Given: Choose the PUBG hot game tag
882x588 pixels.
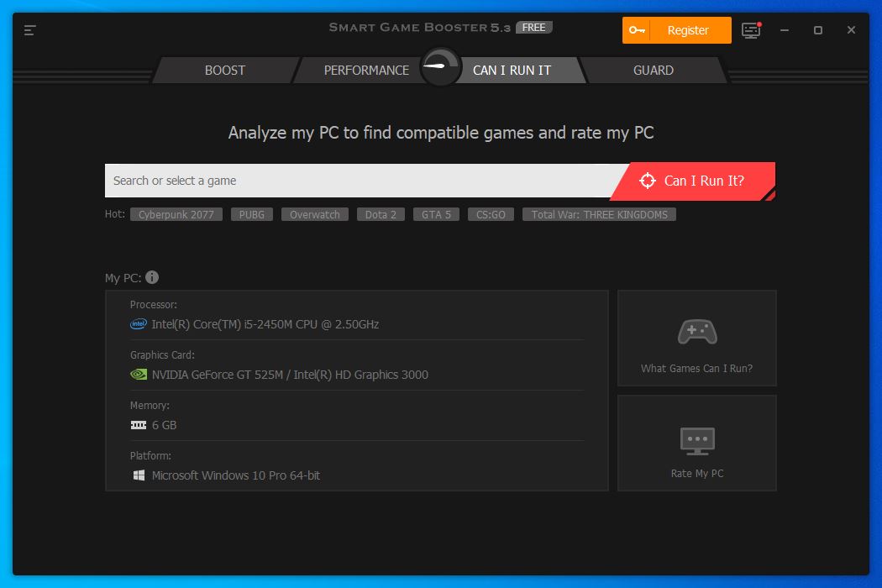Looking at the screenshot, I should [x=251, y=214].
